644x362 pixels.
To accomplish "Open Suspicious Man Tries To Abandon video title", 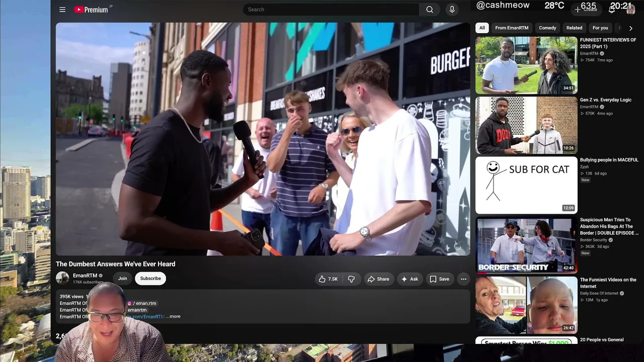I will coord(609,227).
